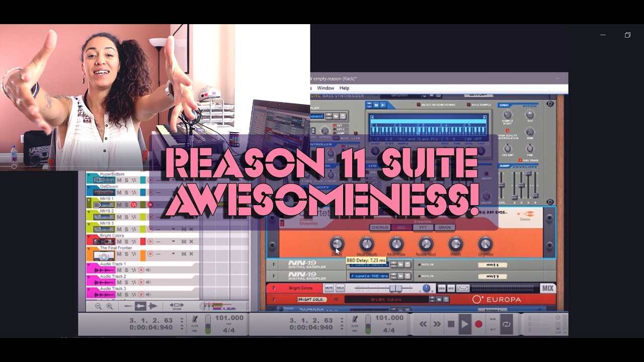Open the sample browser folder above keyboard display
Viewport: 644px width, 362px height.
click(x=376, y=105)
